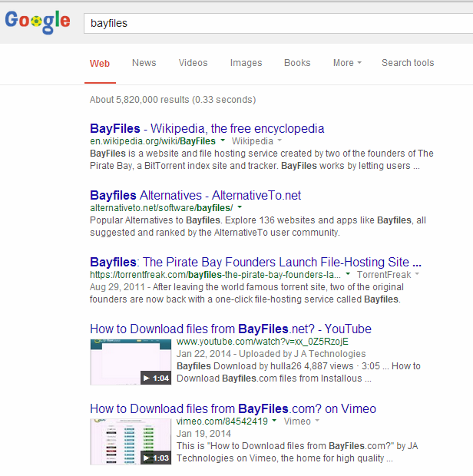
Task: Expand the More dropdown menu
Action: point(347,63)
